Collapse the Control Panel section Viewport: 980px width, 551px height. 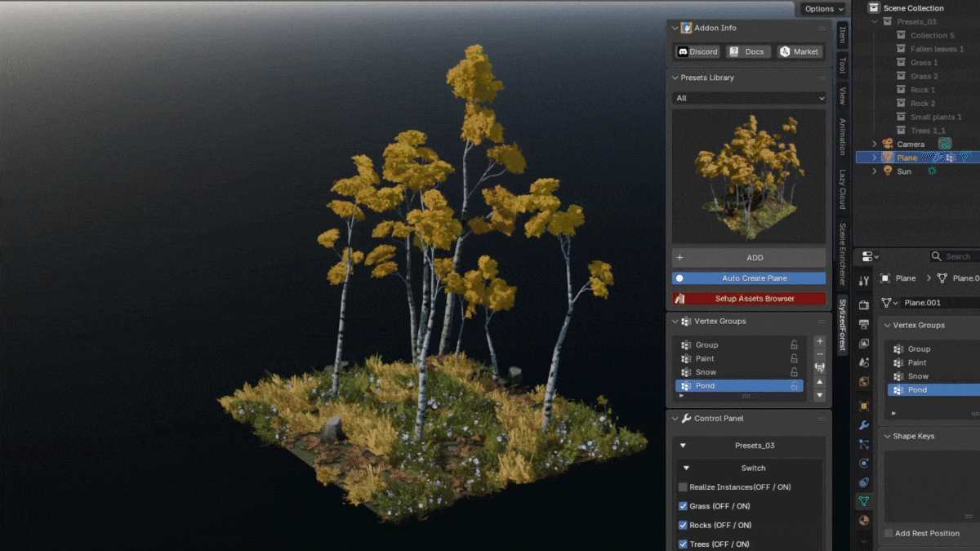tap(675, 418)
